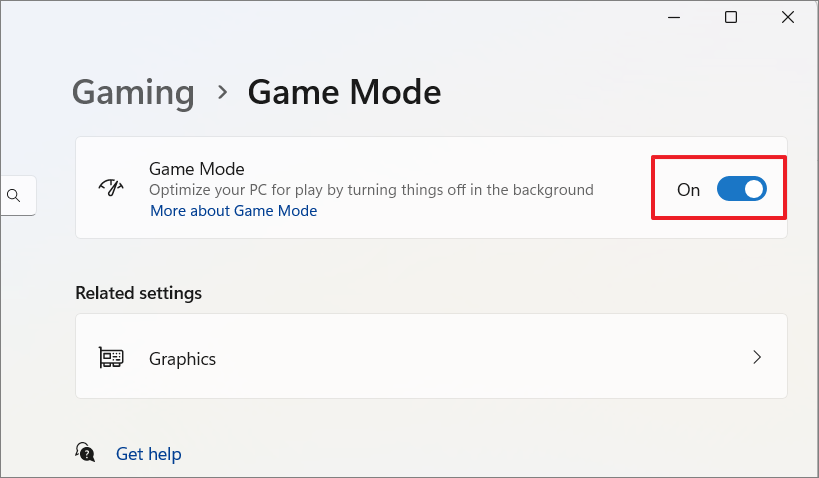Click the Optimize your PC description text
The width and height of the screenshot is (819, 478).
click(x=371, y=190)
